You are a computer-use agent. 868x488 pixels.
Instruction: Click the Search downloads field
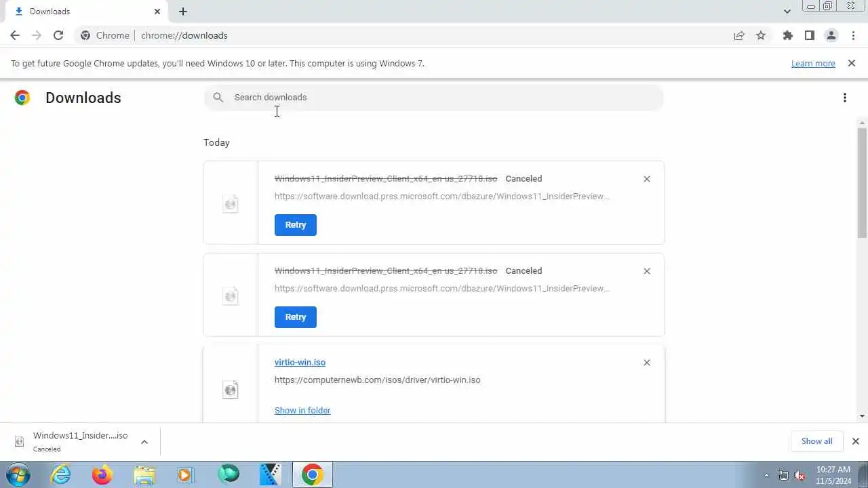click(434, 98)
